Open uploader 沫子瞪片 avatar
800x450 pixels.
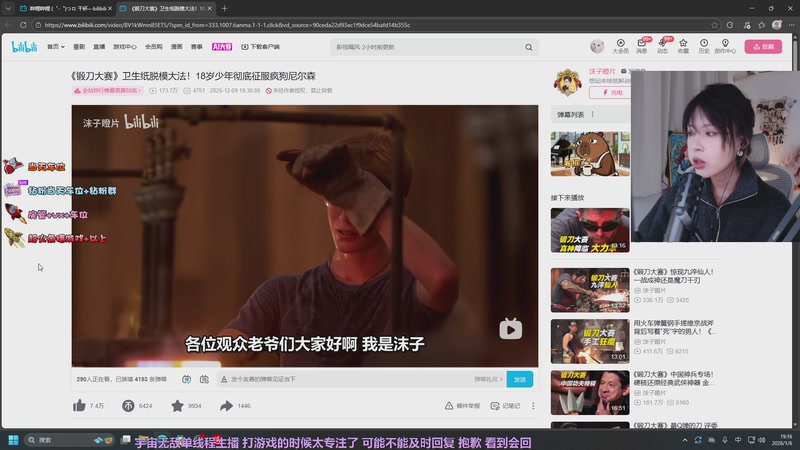click(x=567, y=82)
